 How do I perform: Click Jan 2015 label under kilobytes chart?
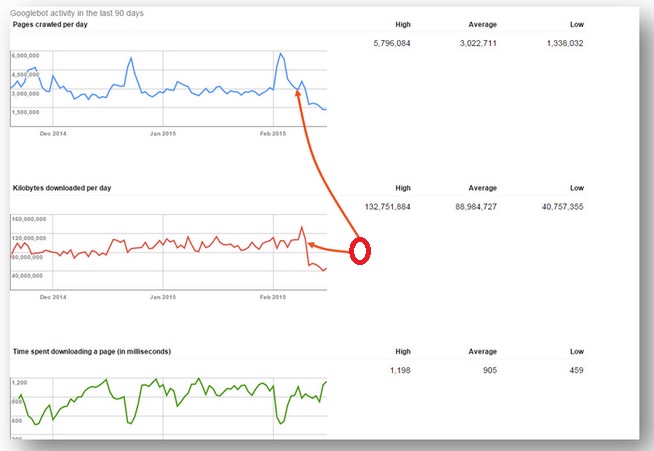(x=163, y=297)
